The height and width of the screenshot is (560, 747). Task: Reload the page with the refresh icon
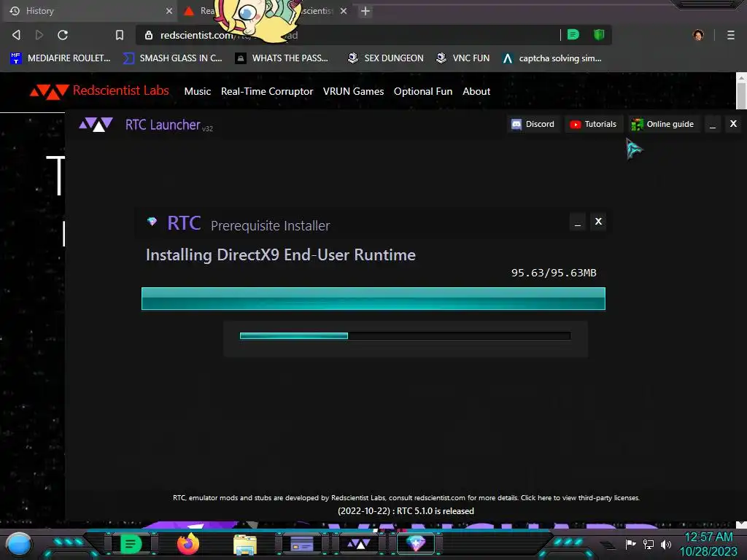[x=63, y=35]
